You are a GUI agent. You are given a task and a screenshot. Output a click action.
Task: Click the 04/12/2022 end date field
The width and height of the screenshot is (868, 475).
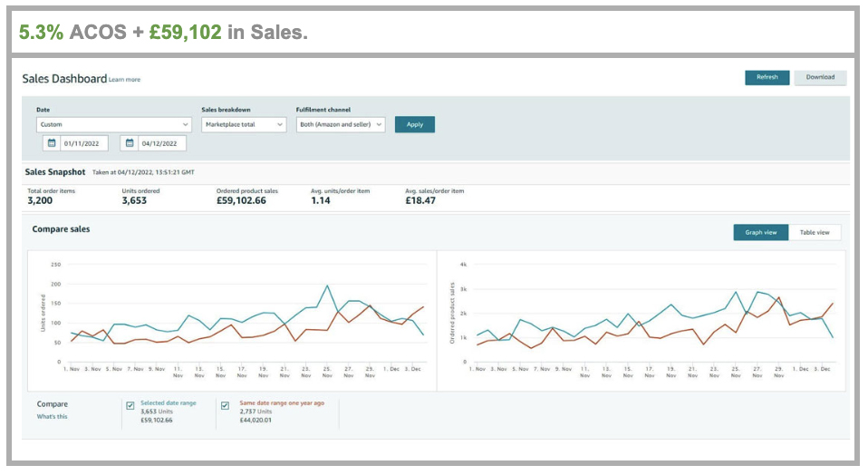[x=162, y=143]
